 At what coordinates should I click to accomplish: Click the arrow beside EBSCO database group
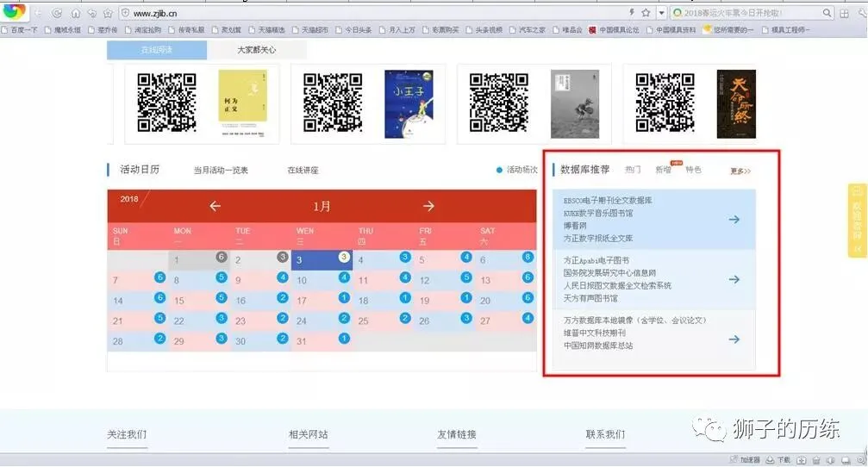click(734, 220)
